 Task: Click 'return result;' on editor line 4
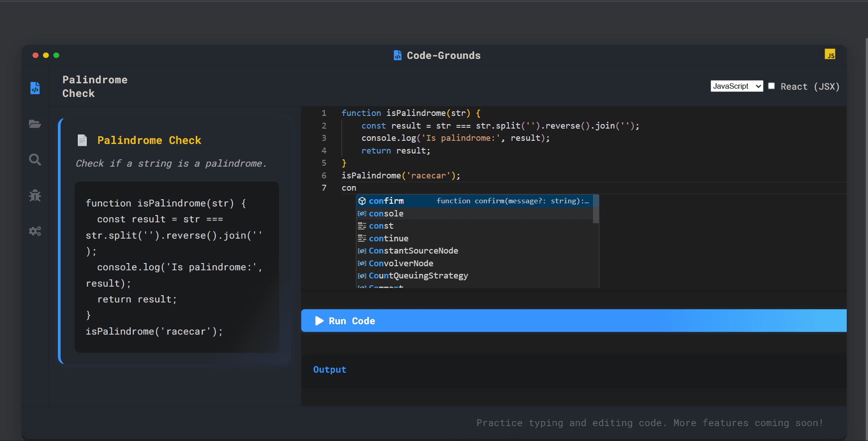(396, 151)
